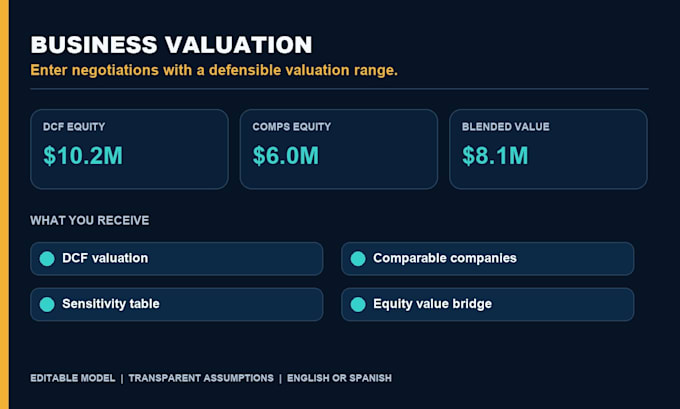Viewport: 680px width, 409px height.
Task: Click the English or Spanish footer text
Action: click(x=339, y=378)
